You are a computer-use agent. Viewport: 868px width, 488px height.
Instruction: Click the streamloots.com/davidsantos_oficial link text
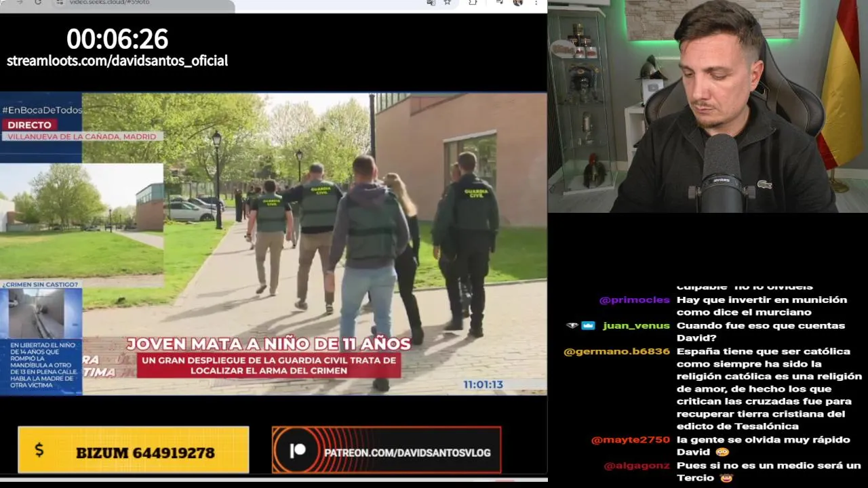(x=117, y=60)
